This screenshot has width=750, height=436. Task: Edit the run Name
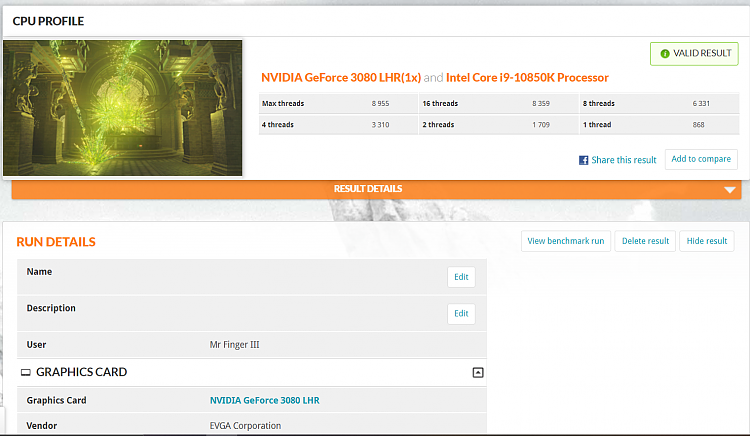[x=461, y=277]
